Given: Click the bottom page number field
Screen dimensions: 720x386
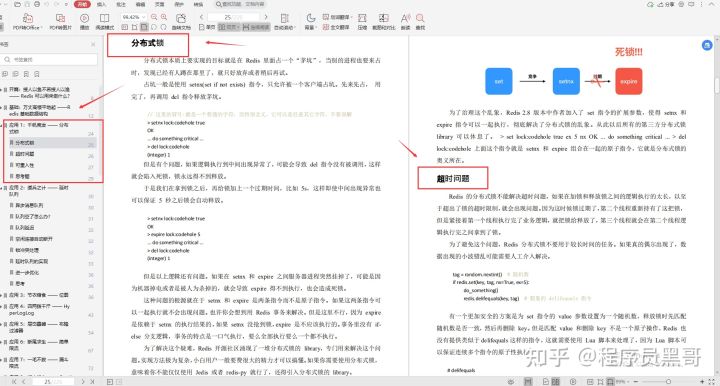Looking at the screenshot, I should [x=54, y=381].
